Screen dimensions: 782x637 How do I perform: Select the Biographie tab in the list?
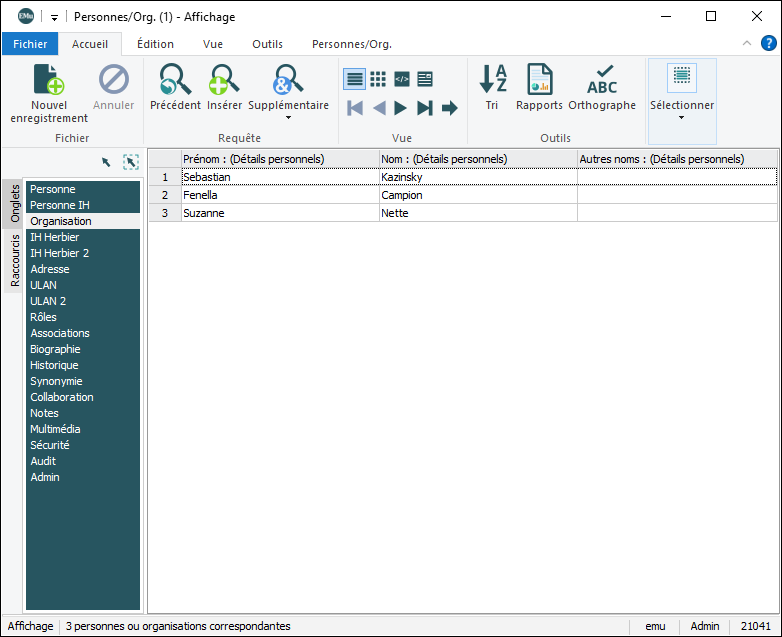pos(55,349)
